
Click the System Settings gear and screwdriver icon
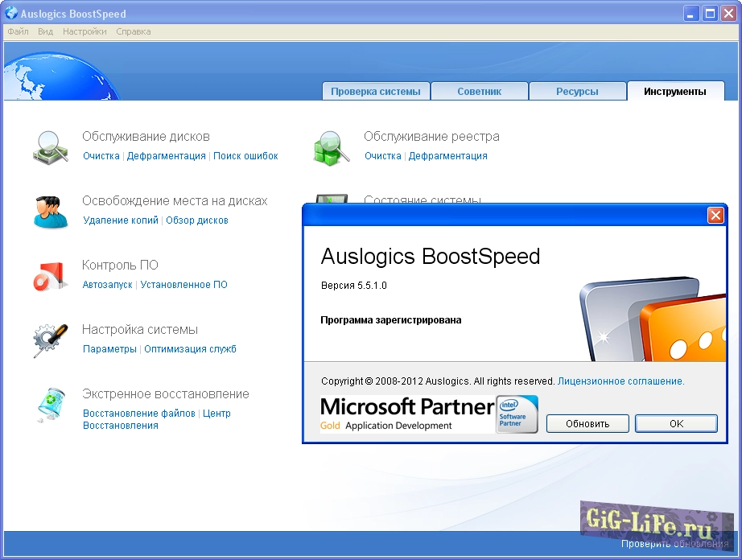52,340
